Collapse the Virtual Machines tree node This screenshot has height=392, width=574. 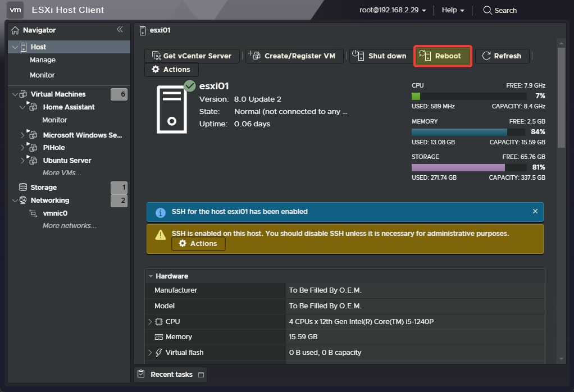click(15, 94)
